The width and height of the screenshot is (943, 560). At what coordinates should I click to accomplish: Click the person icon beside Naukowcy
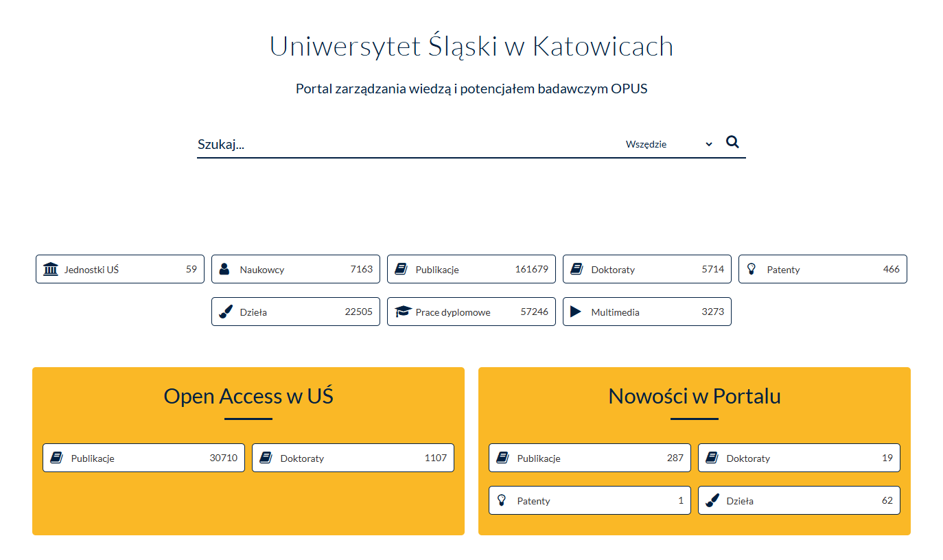tap(224, 269)
